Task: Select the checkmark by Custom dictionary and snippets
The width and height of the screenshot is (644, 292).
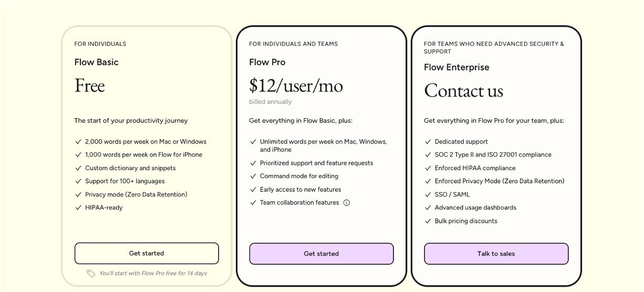Action: point(78,168)
